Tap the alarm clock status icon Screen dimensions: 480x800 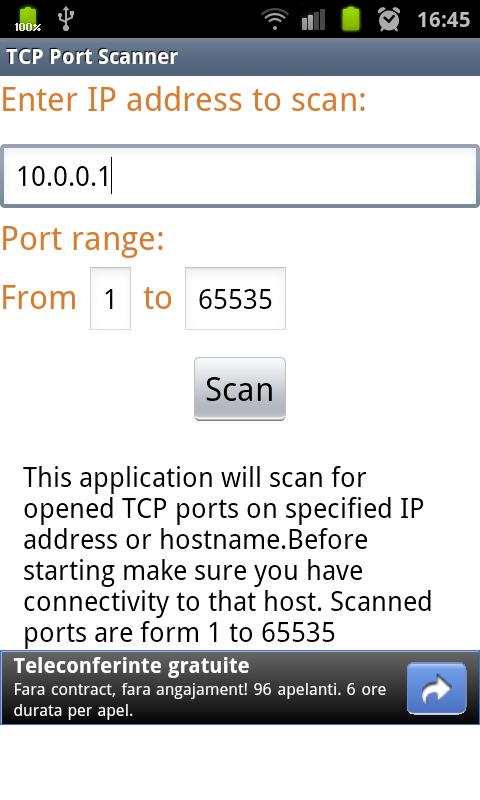[x=389, y=19]
